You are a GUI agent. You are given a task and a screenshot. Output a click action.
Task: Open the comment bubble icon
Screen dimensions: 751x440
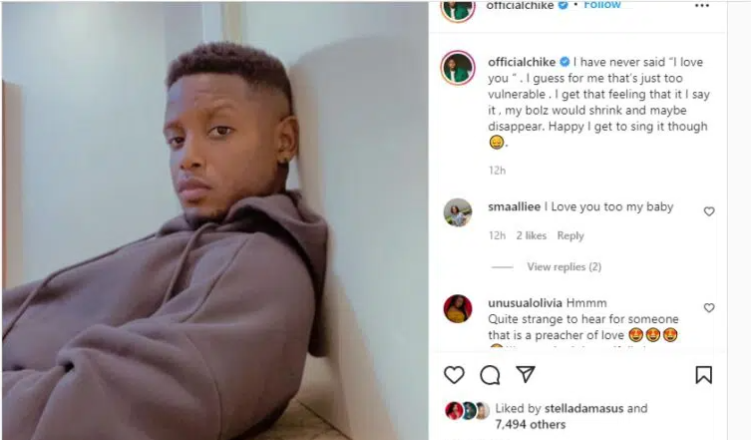pyautogui.click(x=490, y=375)
